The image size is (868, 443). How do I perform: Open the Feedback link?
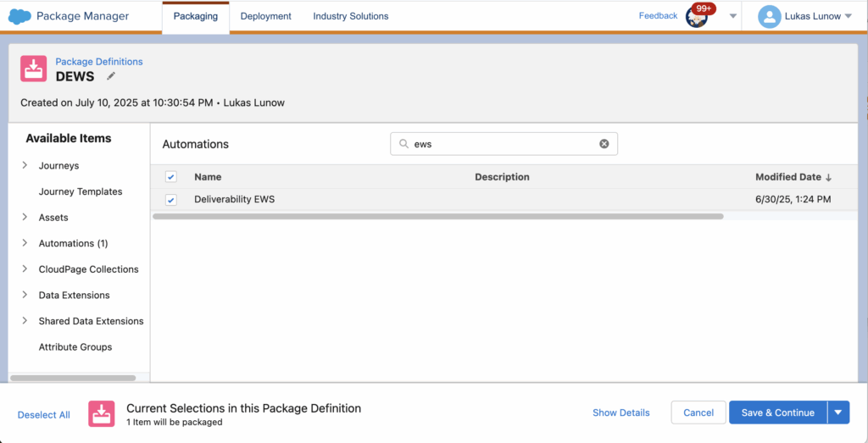click(658, 16)
